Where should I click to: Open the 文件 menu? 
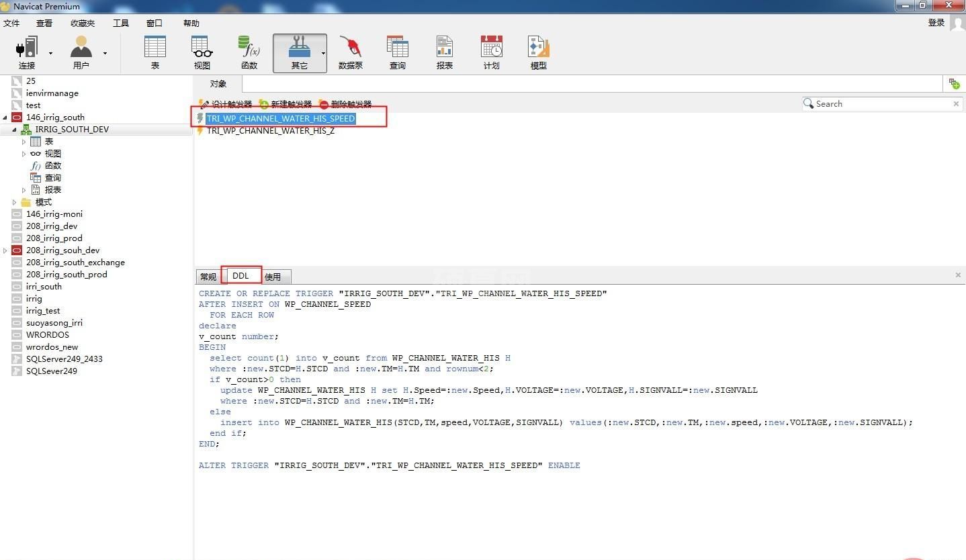point(11,23)
